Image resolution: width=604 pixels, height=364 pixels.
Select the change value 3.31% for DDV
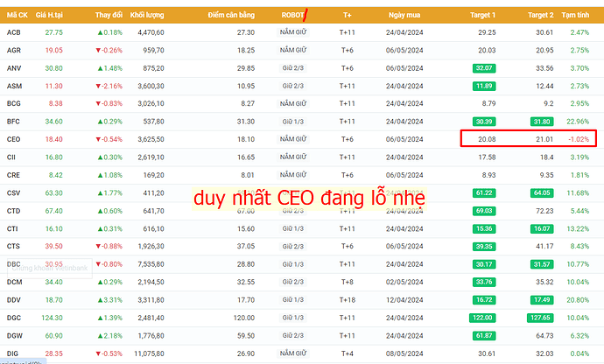pyautogui.click(x=109, y=299)
